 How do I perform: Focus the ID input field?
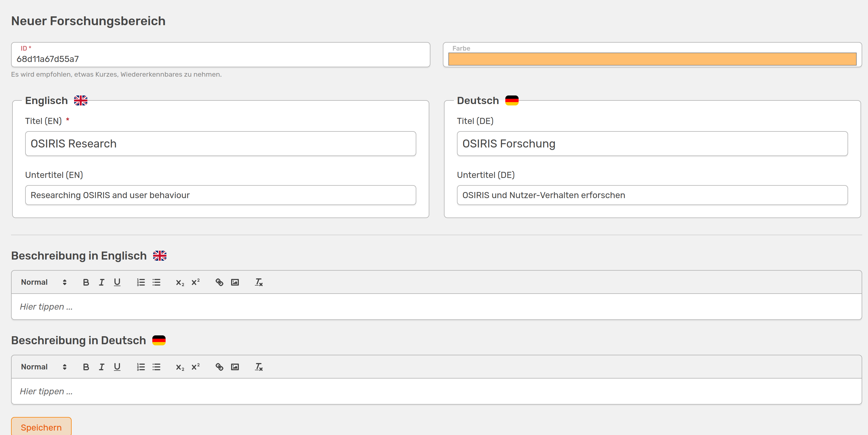pyautogui.click(x=220, y=59)
